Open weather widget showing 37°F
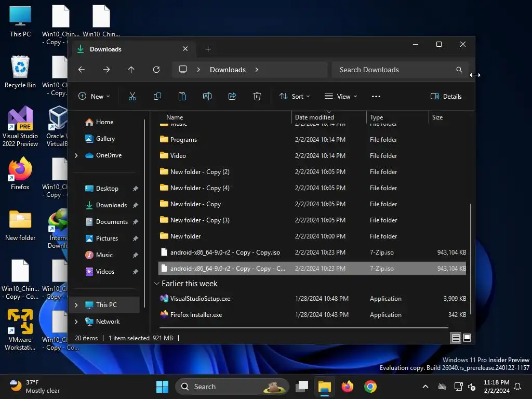 click(34, 387)
